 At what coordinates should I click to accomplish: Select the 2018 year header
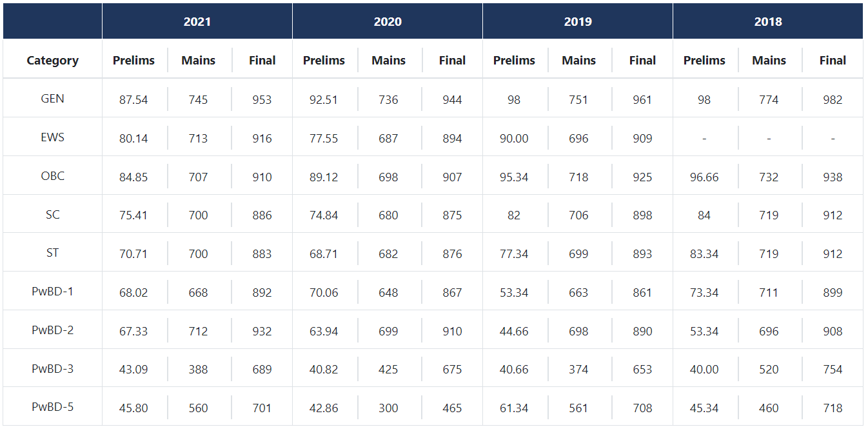point(768,22)
